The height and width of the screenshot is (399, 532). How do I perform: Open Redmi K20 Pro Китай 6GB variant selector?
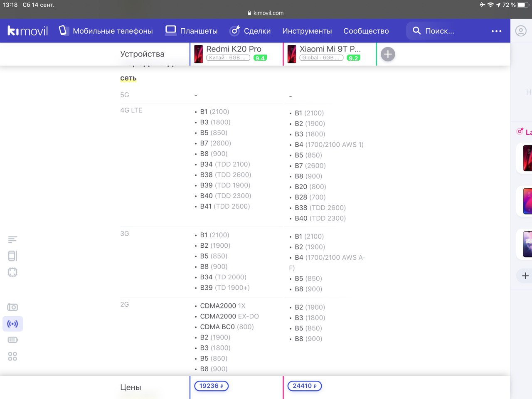pyautogui.click(x=228, y=58)
